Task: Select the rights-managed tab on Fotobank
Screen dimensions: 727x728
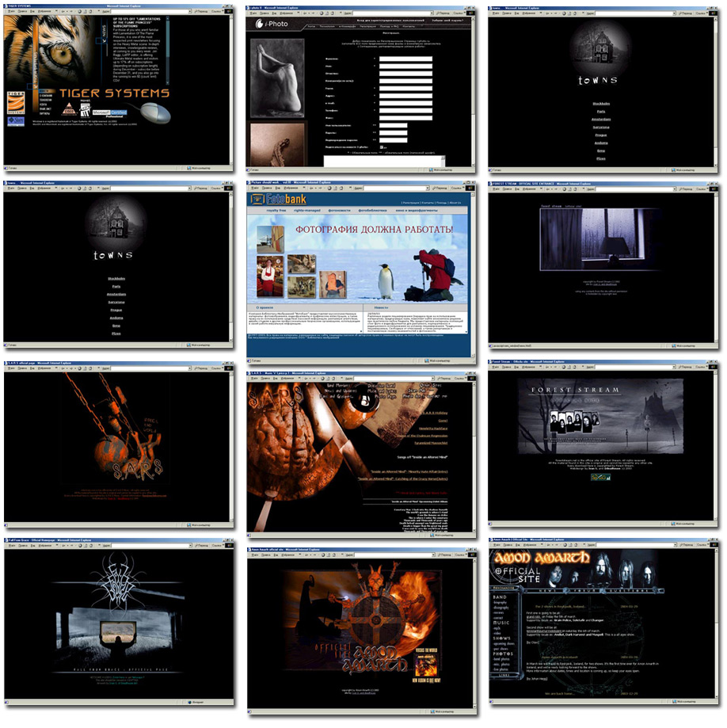Action: click(x=306, y=211)
